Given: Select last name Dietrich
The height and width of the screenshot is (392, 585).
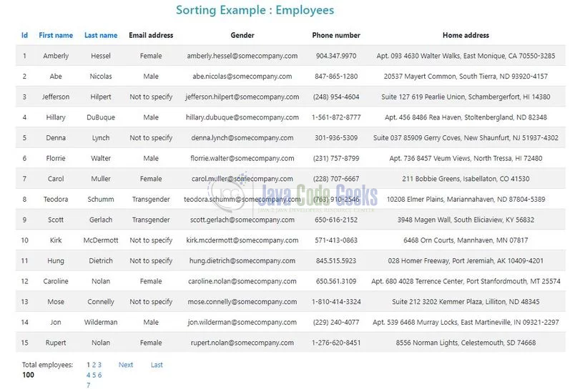Looking at the screenshot, I should (101, 261).
